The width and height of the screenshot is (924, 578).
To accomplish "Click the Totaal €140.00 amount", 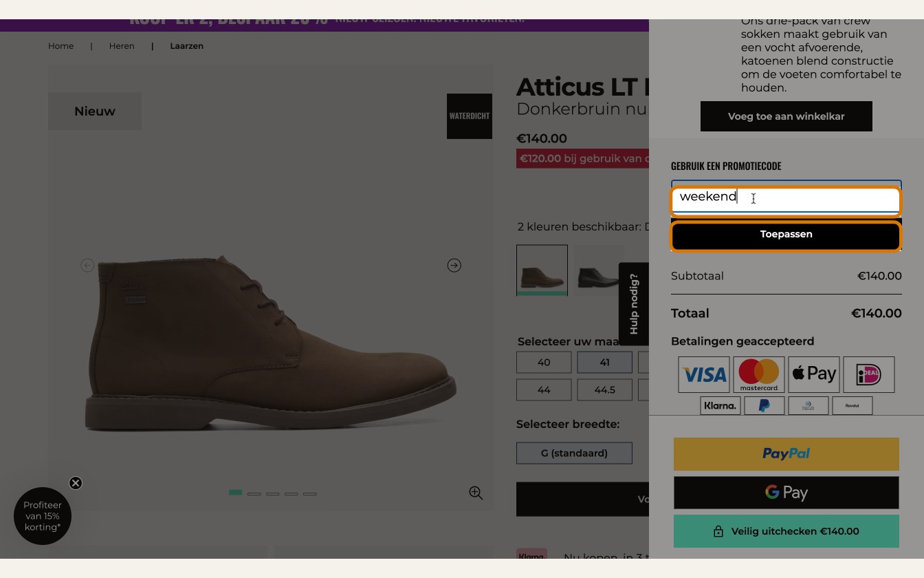I will [877, 314].
